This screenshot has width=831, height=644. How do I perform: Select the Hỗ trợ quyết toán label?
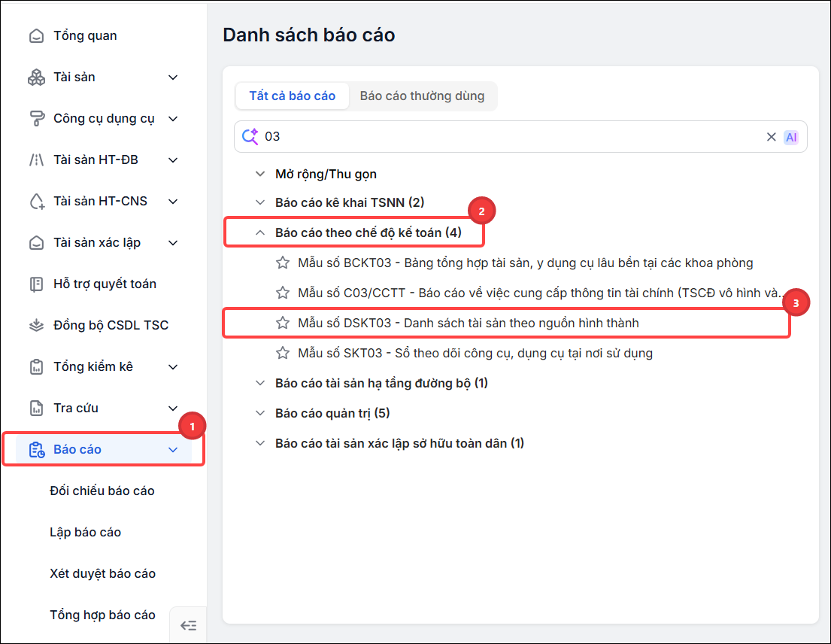point(105,284)
